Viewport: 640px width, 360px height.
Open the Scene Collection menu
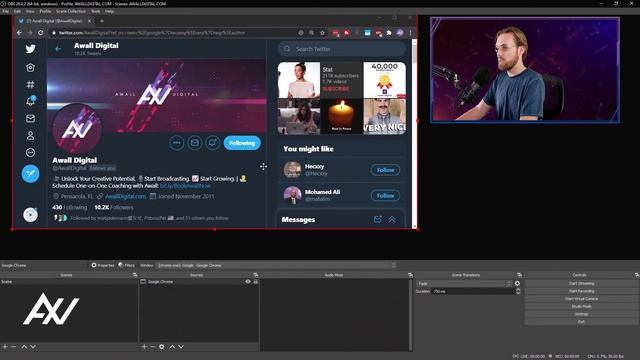click(x=71, y=11)
